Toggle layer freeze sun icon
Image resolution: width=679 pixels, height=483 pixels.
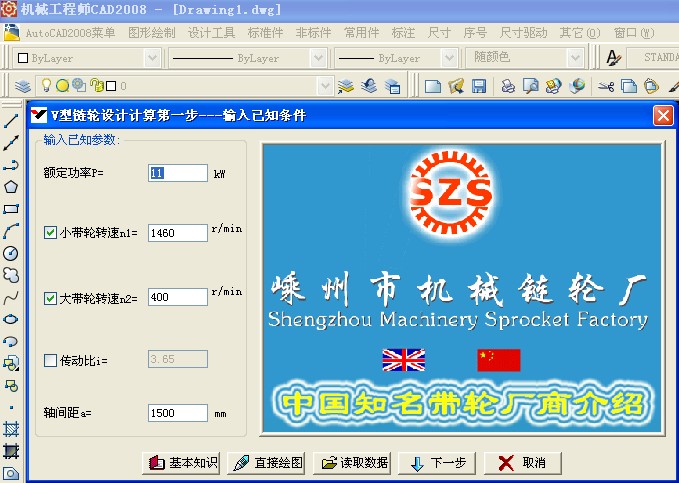tap(63, 86)
